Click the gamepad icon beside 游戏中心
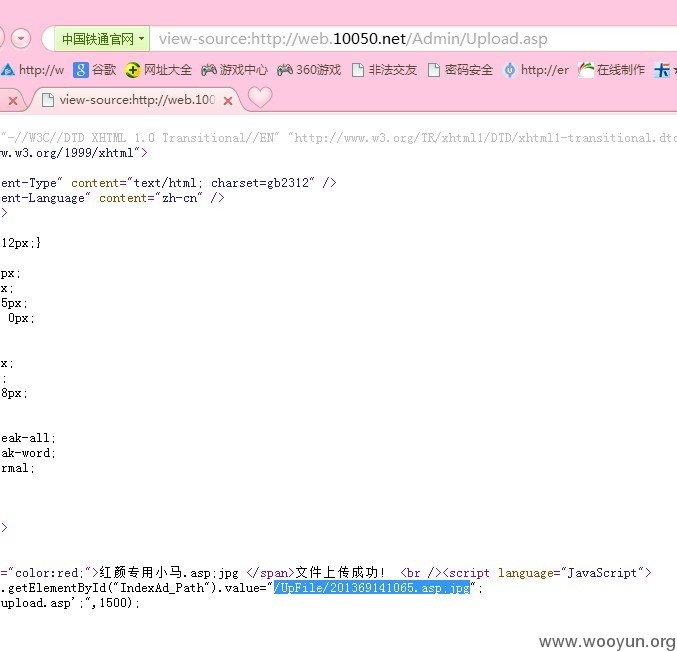The width and height of the screenshot is (677, 651). pyautogui.click(x=209, y=70)
